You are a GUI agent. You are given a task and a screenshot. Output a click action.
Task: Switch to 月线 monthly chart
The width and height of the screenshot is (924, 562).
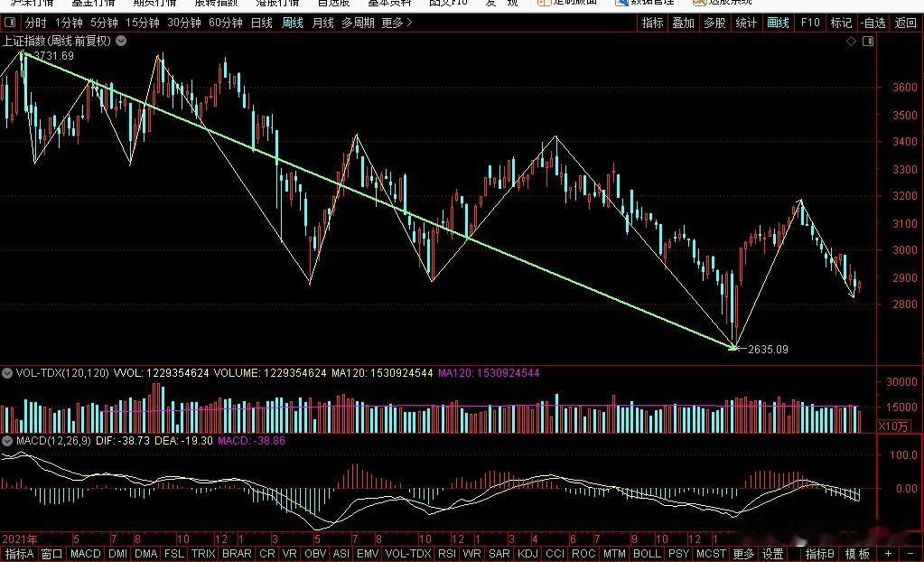coord(323,23)
